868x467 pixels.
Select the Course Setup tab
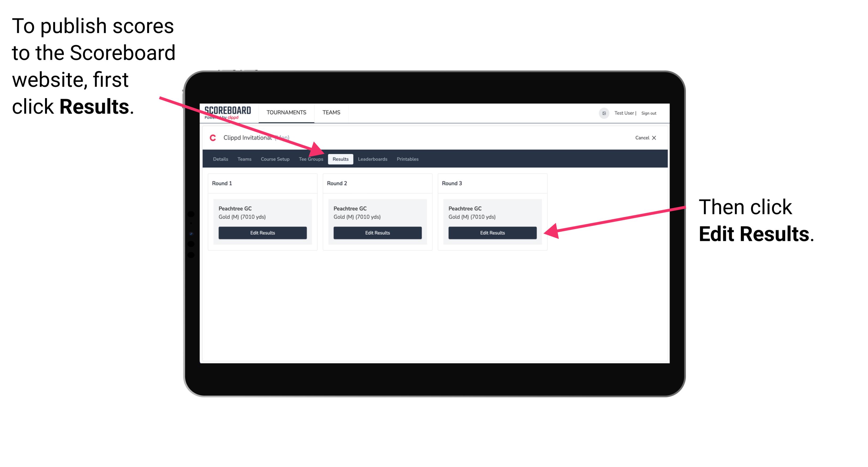pos(275,159)
